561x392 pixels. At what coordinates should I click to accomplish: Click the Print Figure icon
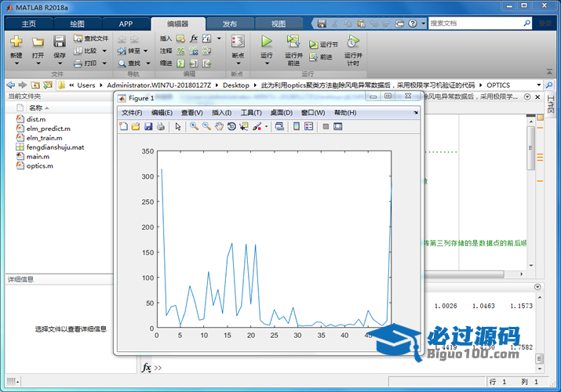(x=161, y=126)
